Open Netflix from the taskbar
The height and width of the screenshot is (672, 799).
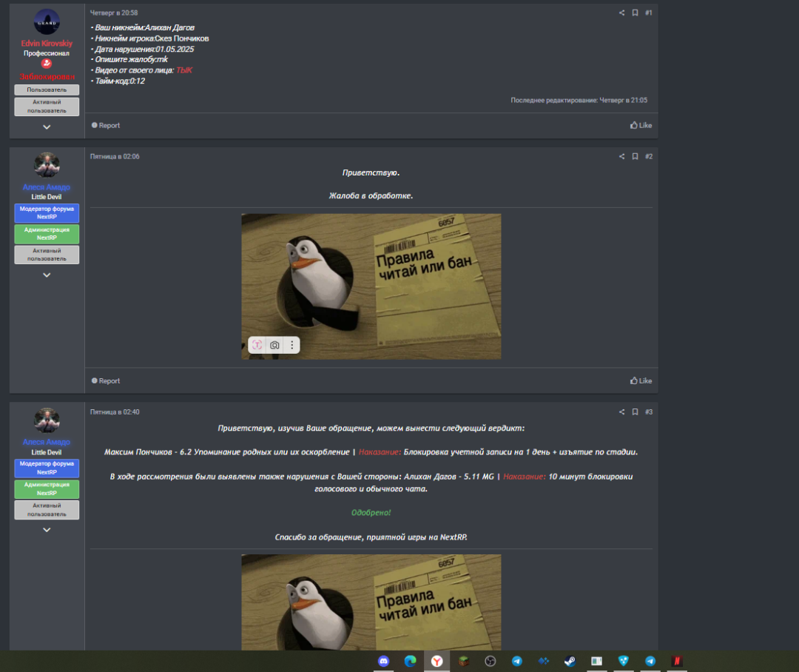click(x=677, y=662)
